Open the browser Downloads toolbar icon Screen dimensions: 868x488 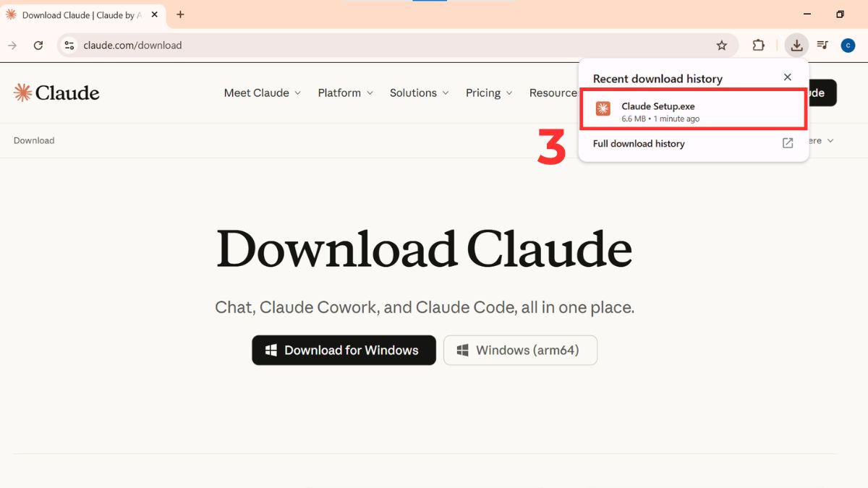click(x=796, y=45)
